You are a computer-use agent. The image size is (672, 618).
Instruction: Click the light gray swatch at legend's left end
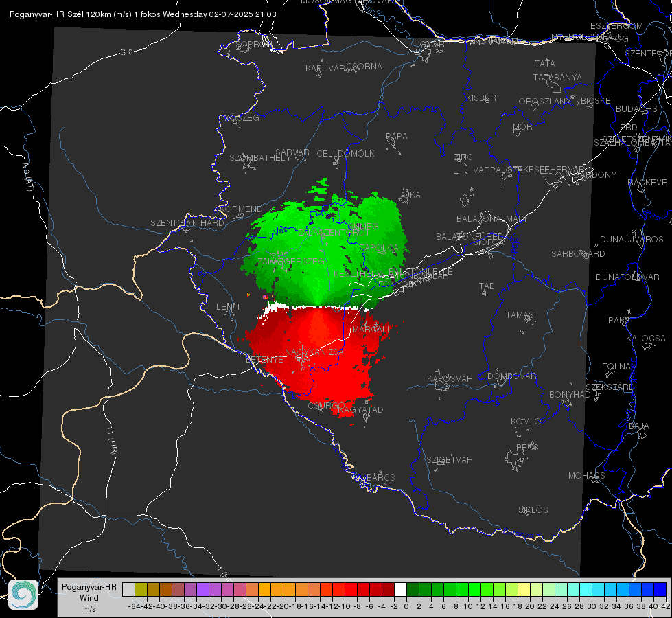coord(128,590)
